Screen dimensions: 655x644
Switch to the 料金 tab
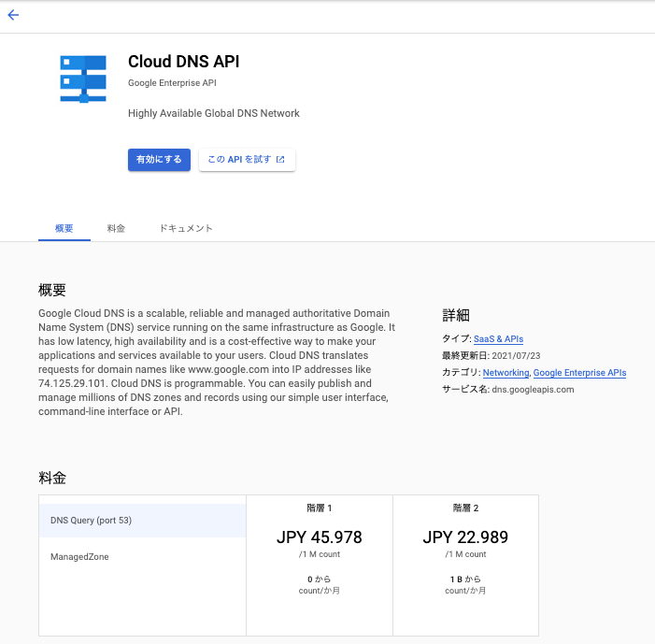click(x=116, y=228)
